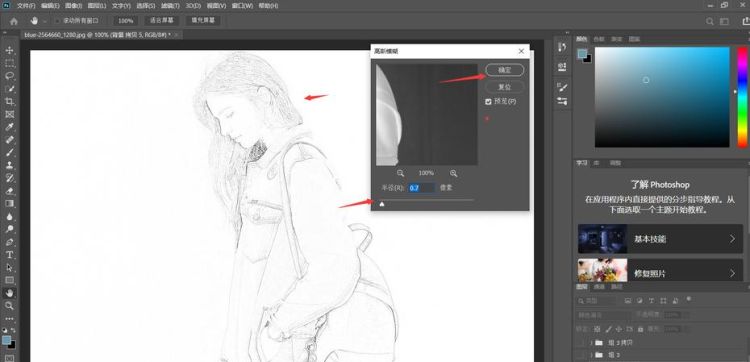
Task: Expand the 组 3 layer group
Action: tap(591, 355)
